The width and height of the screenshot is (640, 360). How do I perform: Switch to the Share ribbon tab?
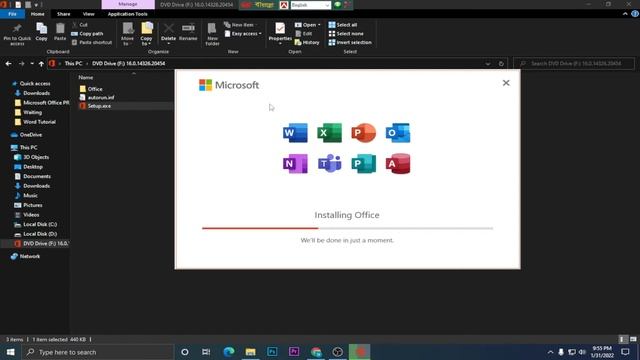(x=64, y=14)
